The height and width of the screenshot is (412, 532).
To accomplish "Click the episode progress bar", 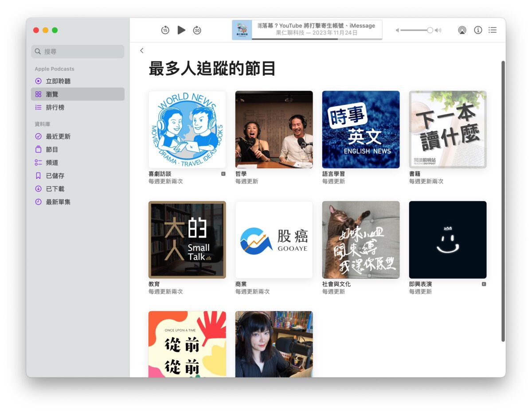I will click(317, 39).
